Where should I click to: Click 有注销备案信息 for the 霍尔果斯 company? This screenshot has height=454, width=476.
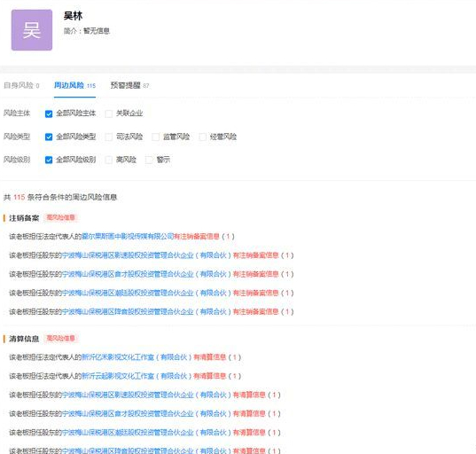coord(197,236)
